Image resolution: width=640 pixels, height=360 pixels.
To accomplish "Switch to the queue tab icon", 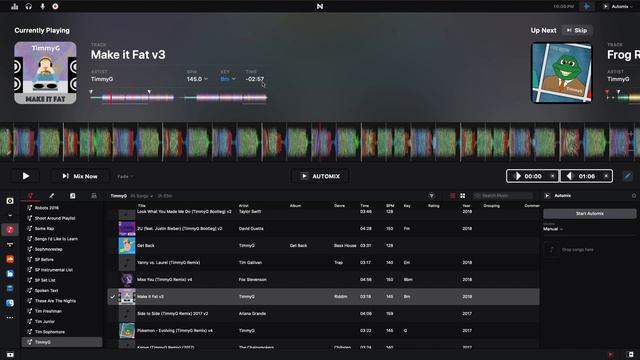I will point(93,196).
